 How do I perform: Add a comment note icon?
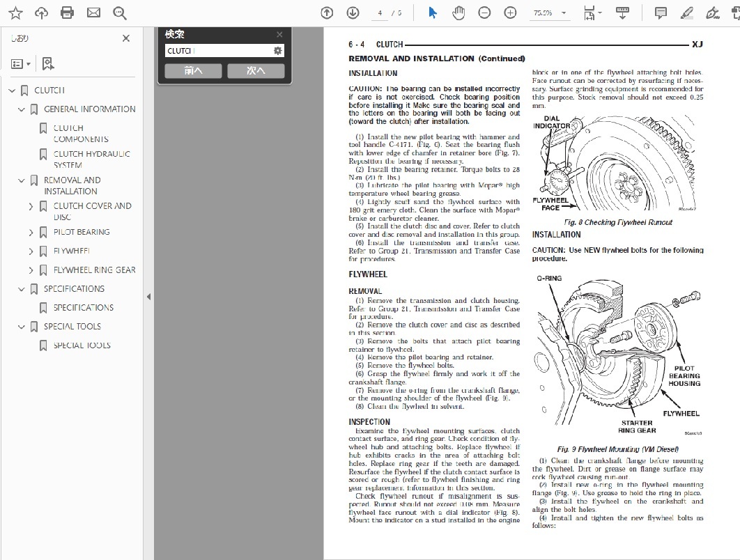[x=661, y=13]
